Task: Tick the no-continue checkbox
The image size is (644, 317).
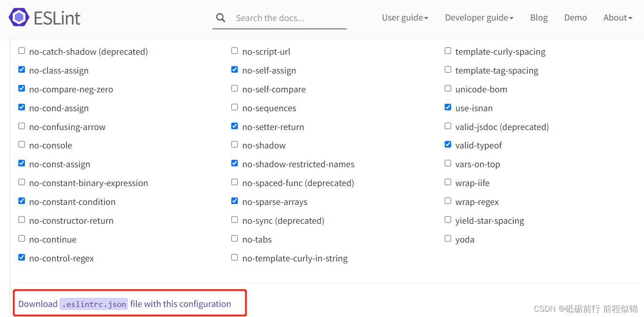Action: [x=22, y=239]
